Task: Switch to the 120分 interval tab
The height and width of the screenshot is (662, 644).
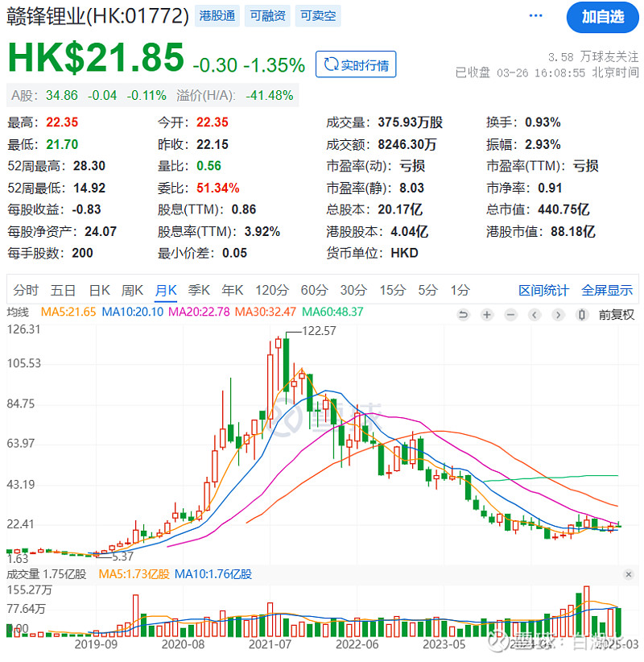Action: (x=272, y=290)
